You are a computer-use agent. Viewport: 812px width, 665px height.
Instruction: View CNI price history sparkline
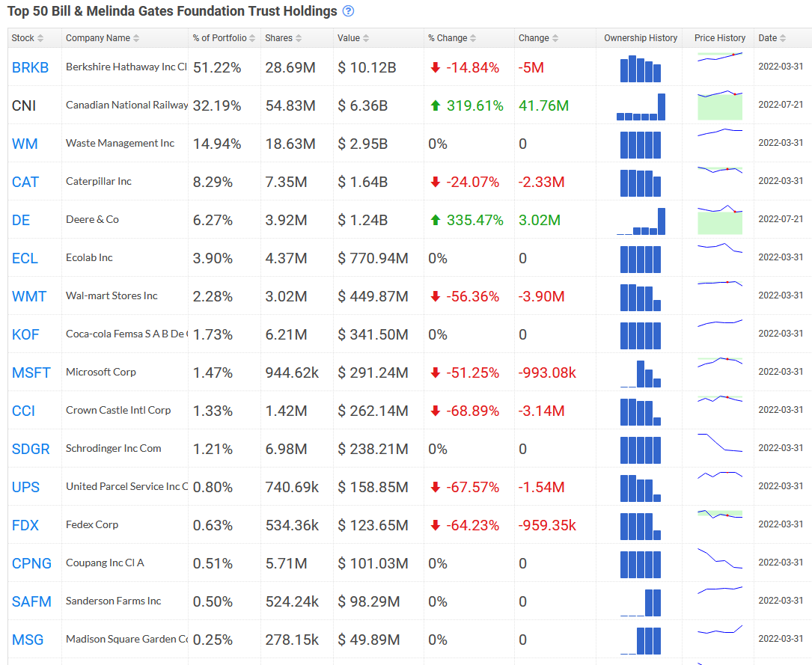click(720, 106)
